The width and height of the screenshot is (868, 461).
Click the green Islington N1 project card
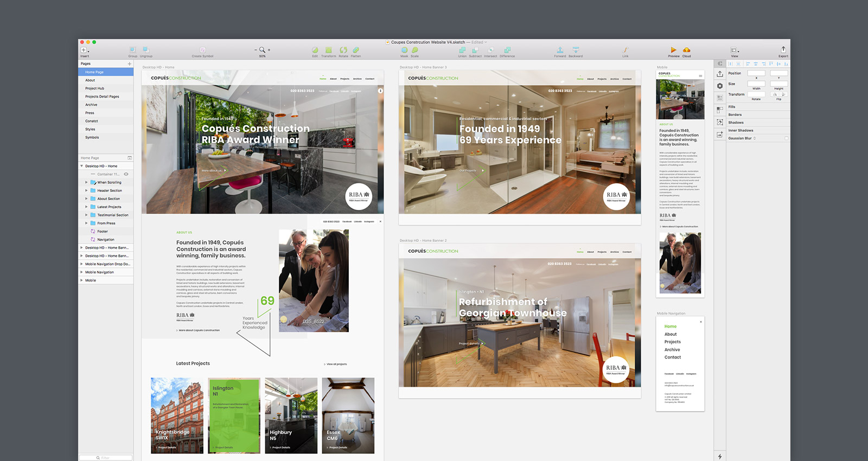point(234,415)
